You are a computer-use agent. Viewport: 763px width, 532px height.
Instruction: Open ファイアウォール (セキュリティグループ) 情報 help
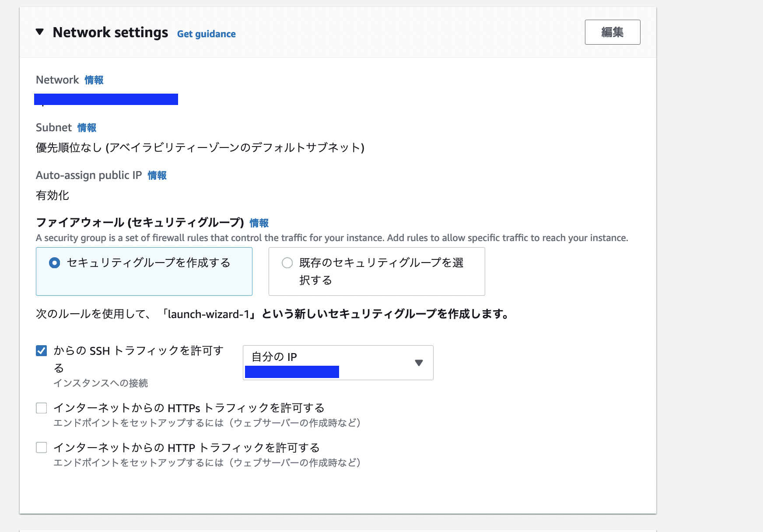pyautogui.click(x=259, y=223)
